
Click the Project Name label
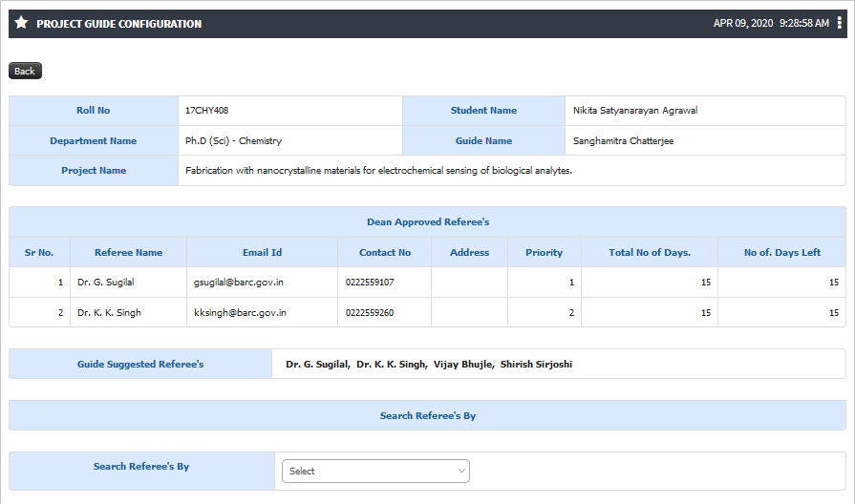click(x=94, y=171)
